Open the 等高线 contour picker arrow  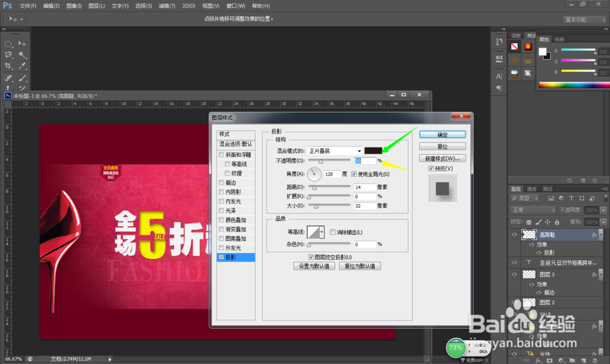click(x=321, y=232)
